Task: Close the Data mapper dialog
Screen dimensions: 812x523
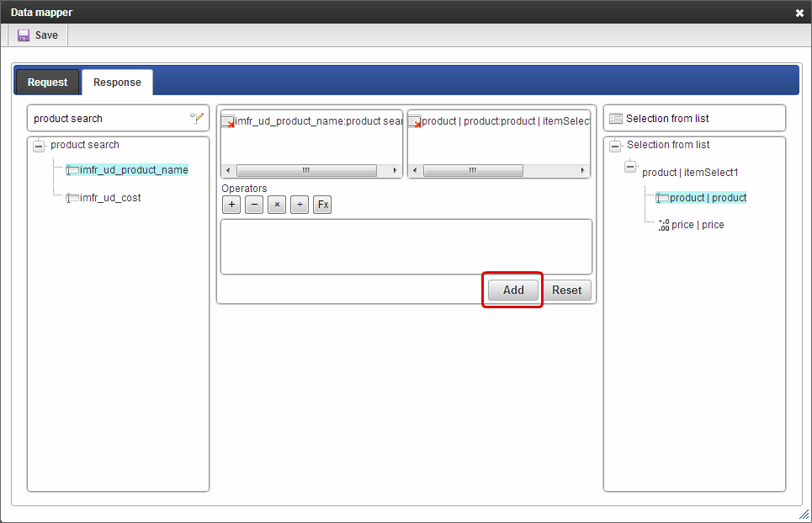Action: 799,13
